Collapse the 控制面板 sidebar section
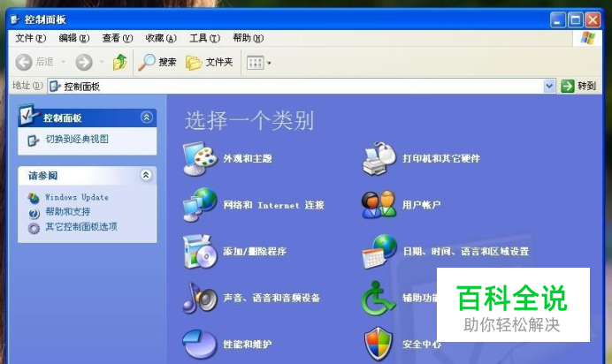 [146, 117]
